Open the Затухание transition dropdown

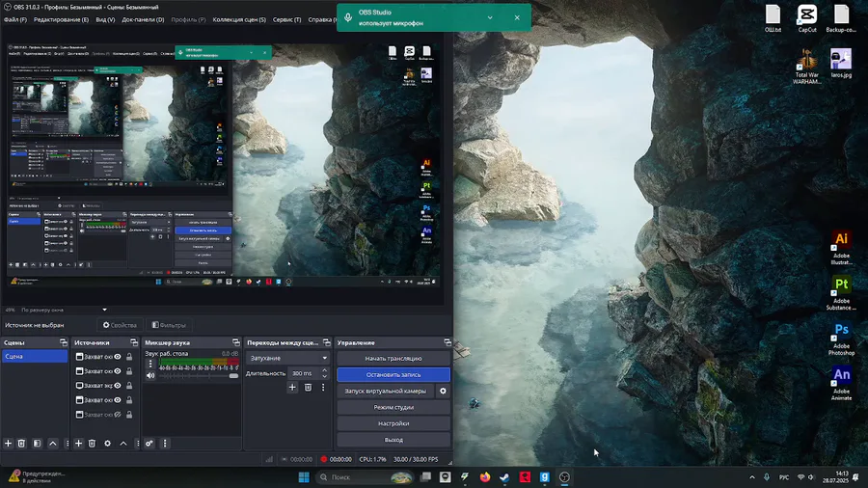[287, 358]
